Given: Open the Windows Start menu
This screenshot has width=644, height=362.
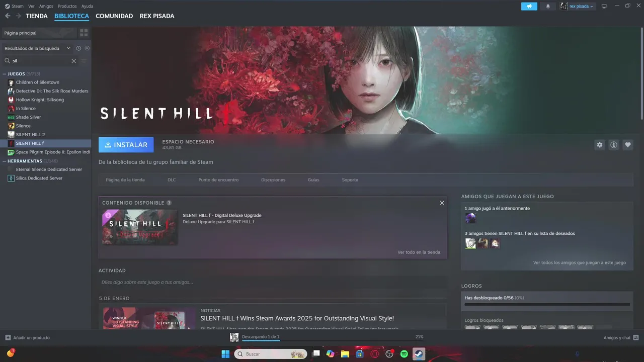Looking at the screenshot, I should point(225,354).
